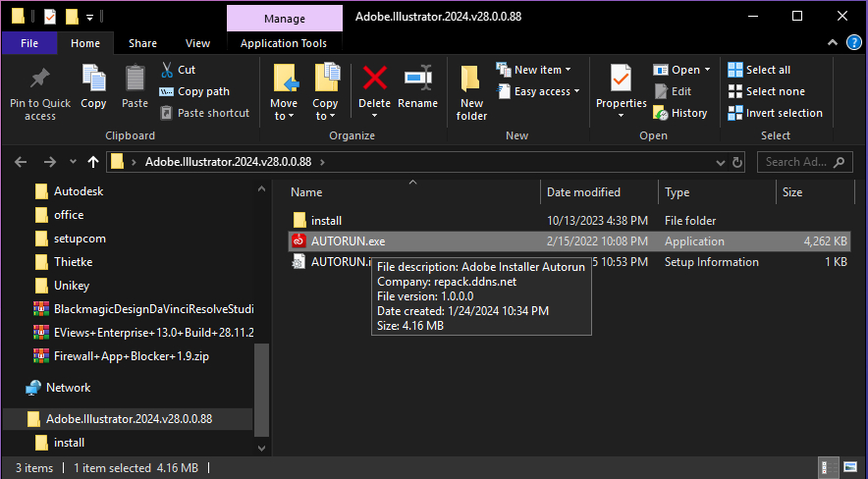Sort by the Size column header
This screenshot has height=479, width=868.
[792, 192]
